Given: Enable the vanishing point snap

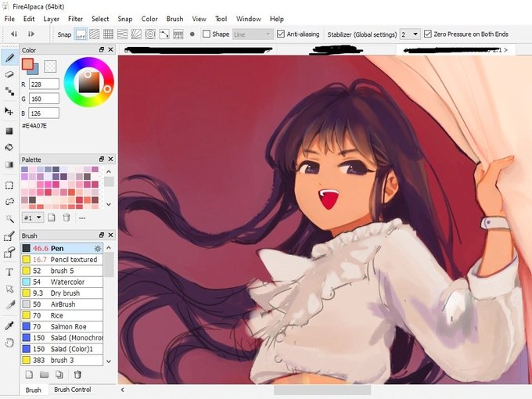Looking at the screenshot, I should click(122, 34).
